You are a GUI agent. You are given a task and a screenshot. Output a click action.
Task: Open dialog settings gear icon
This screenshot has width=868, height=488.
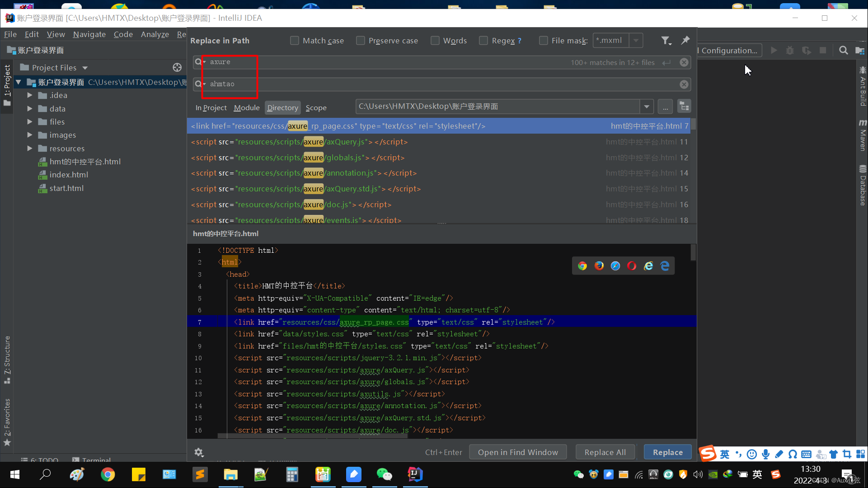(199, 452)
